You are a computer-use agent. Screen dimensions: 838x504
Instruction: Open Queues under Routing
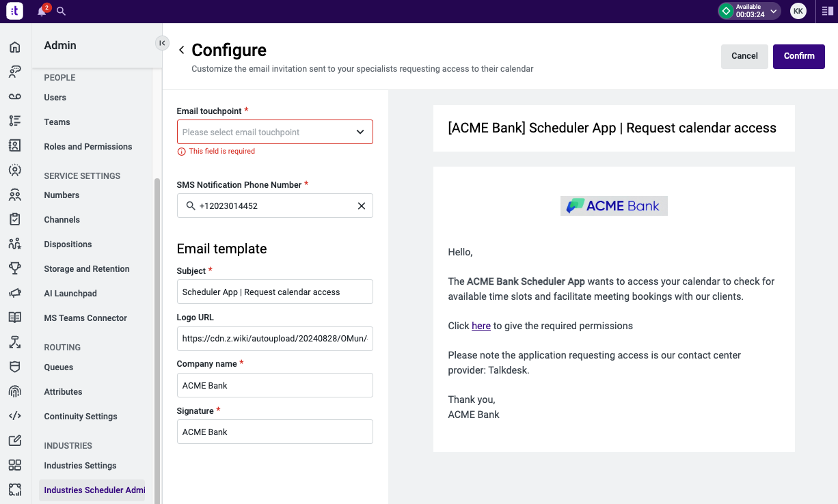[59, 367]
